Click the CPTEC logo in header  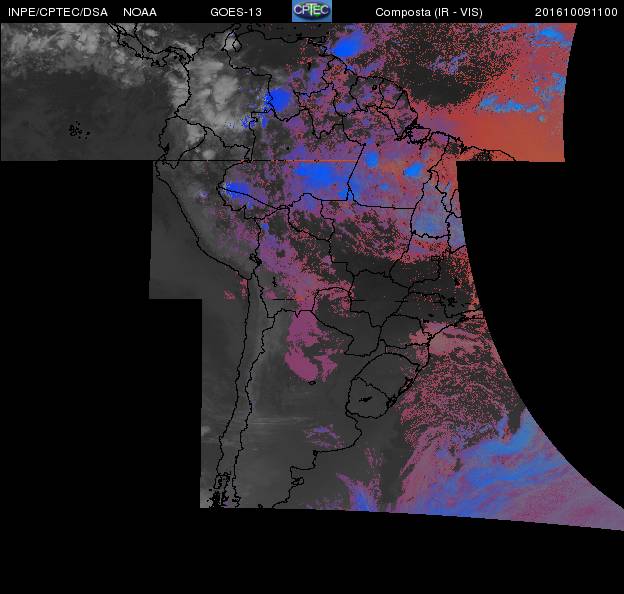312,11
